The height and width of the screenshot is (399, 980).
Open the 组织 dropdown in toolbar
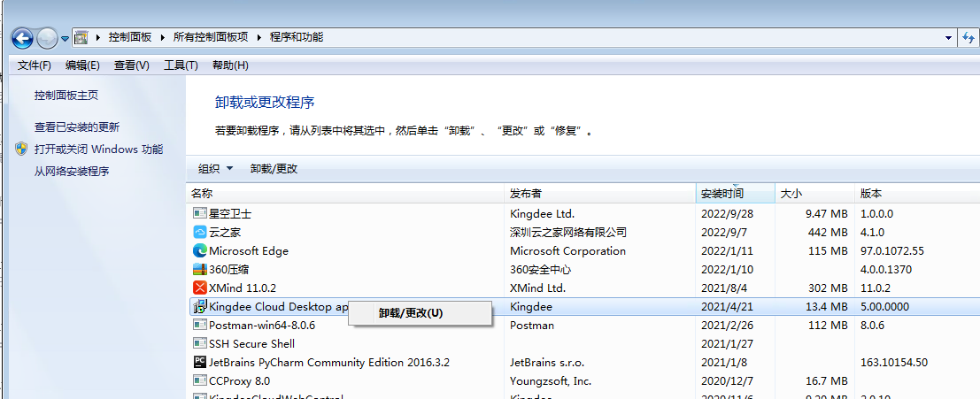click(x=215, y=169)
